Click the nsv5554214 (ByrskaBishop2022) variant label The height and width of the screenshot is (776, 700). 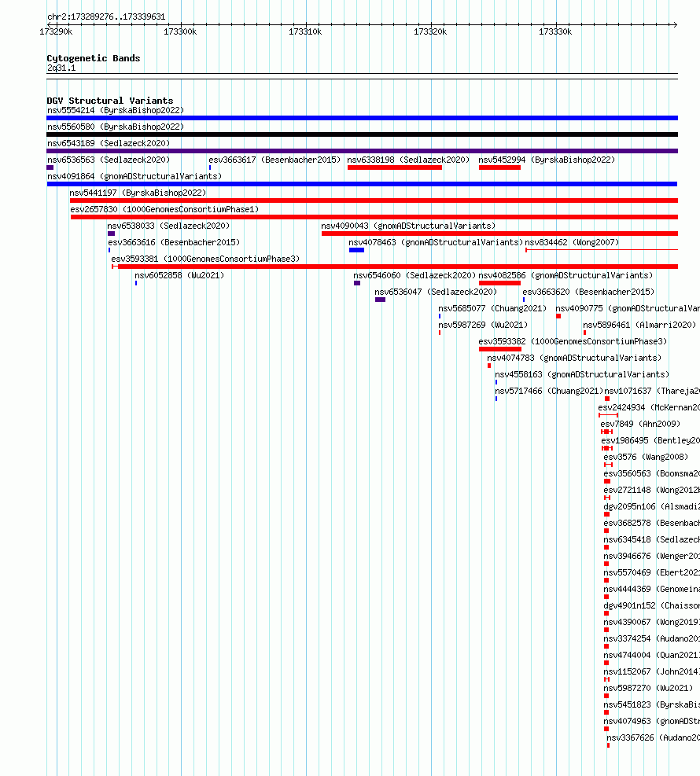pyautogui.click(x=116, y=110)
